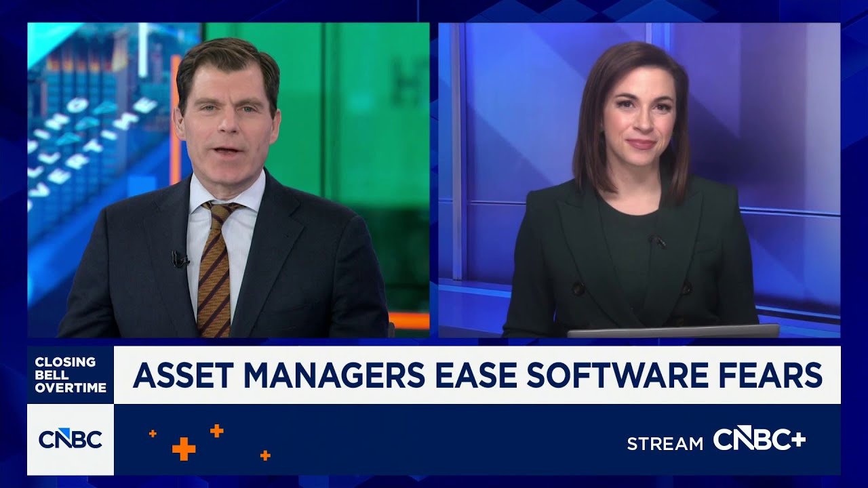The image size is (868, 488).
Task: Click the woman's clip-on lapel microphone
Action: click(x=656, y=241)
